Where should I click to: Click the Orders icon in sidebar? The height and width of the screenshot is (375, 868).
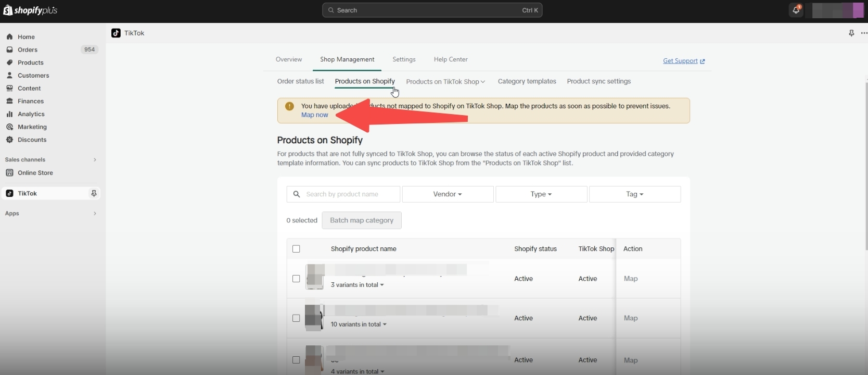point(9,49)
